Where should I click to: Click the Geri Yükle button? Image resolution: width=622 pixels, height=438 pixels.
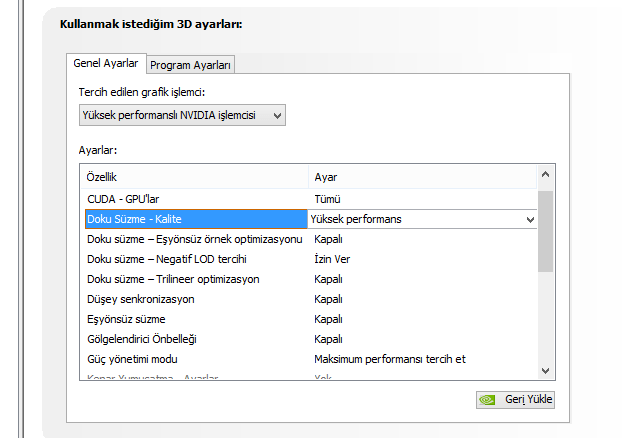(x=515, y=400)
